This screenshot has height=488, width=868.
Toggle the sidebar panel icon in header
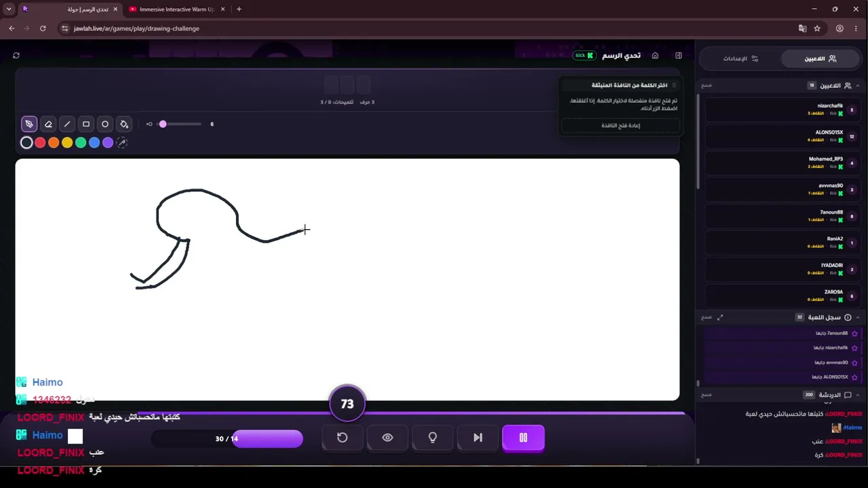tap(678, 56)
